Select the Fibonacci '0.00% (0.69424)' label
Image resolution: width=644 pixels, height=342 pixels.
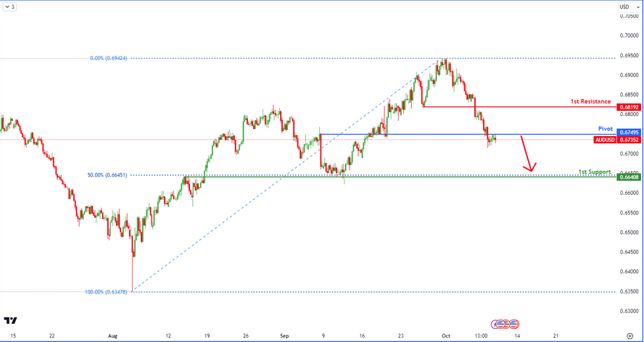point(109,58)
